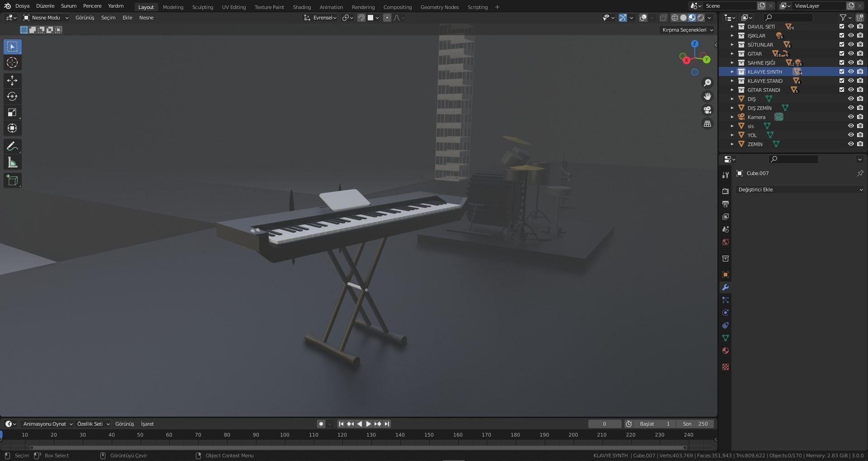This screenshot has height=461, width=868.
Task: Open the Particles properties tab
Action: point(726,300)
